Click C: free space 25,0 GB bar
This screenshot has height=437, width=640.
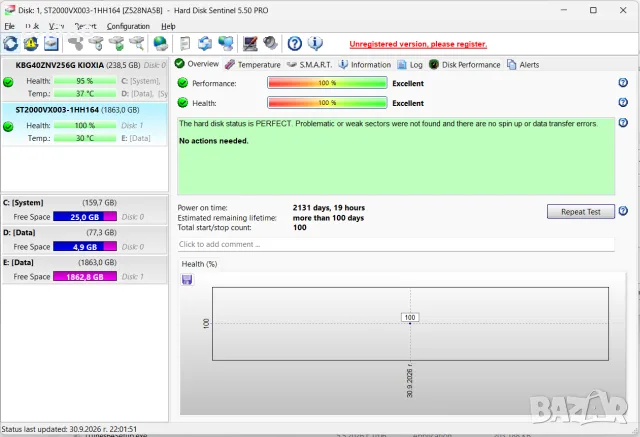pyautogui.click(x=85, y=217)
